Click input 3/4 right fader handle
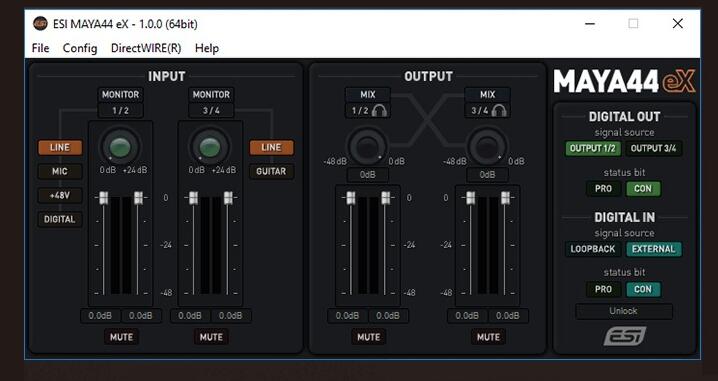Image resolution: width=718 pixels, height=381 pixels. (x=228, y=198)
